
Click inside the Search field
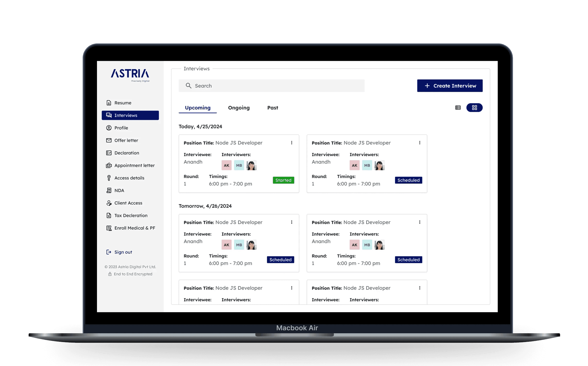pos(271,86)
